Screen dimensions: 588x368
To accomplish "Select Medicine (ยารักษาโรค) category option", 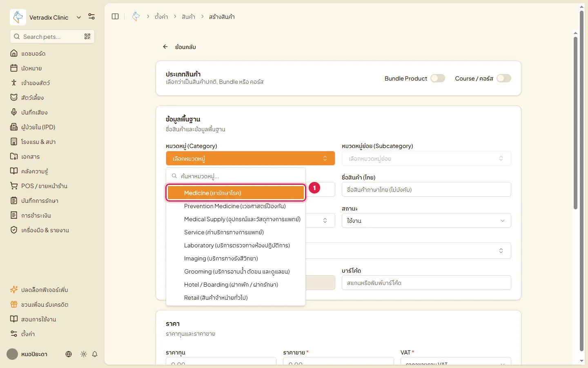I will pos(236,193).
